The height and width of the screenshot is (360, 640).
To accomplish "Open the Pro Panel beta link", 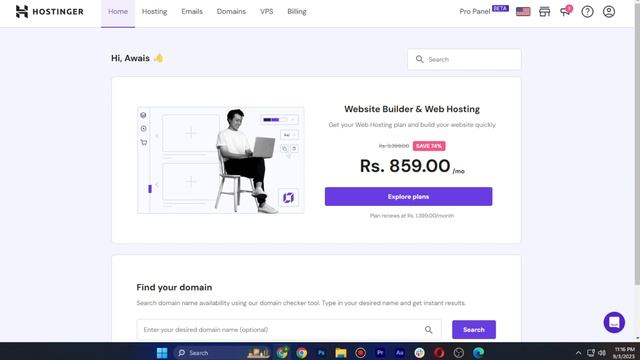I will coord(484,11).
